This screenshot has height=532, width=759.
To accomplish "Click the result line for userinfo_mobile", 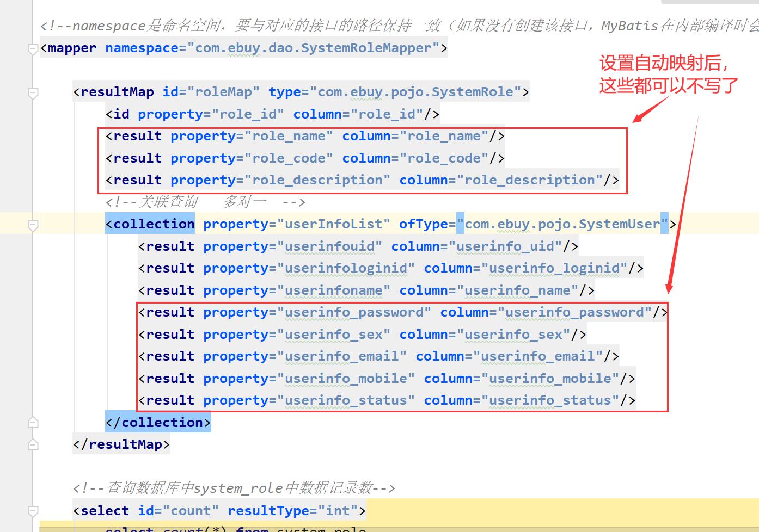I will [x=387, y=379].
